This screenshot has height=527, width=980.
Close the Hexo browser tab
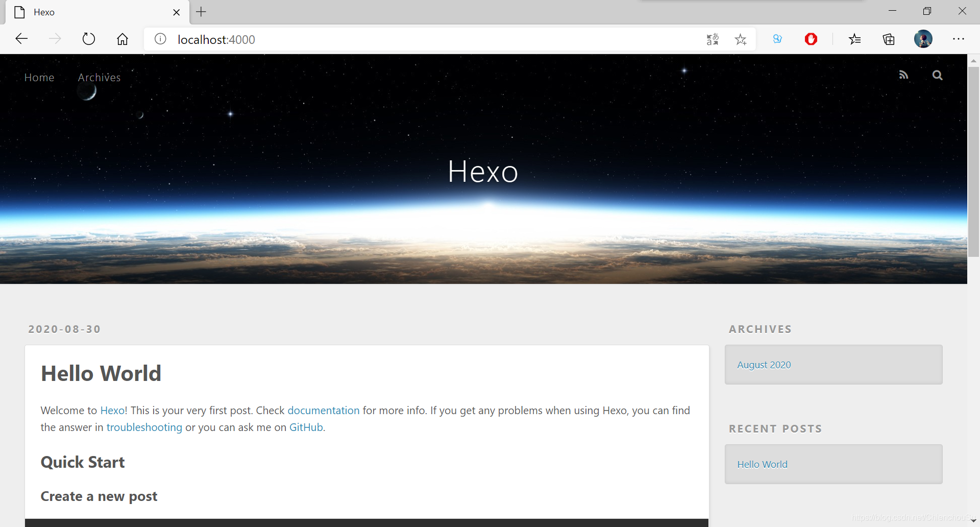click(x=177, y=12)
